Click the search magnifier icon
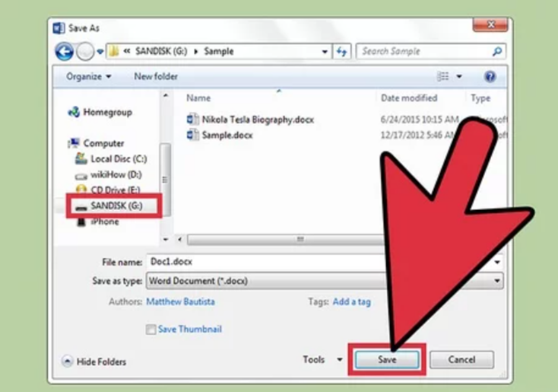558x392 pixels. 497,52
